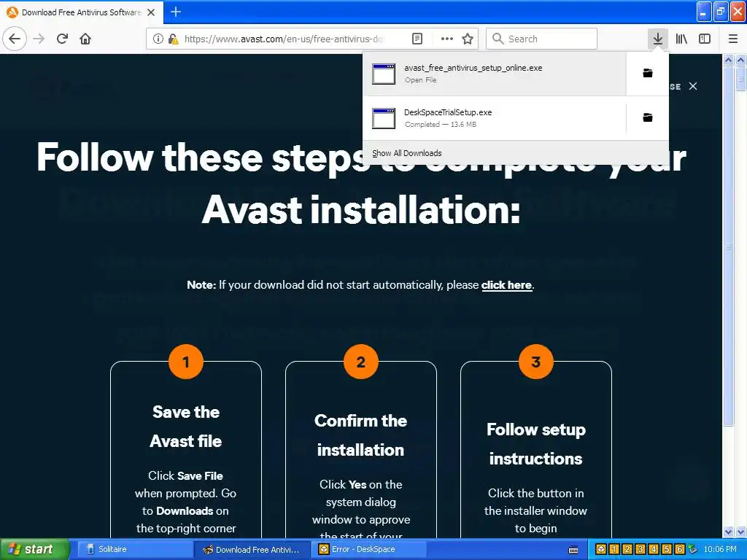The width and height of the screenshot is (747, 560).
Task: Switch to DeskSpace desktop 5 tray icon
Action: (x=667, y=549)
